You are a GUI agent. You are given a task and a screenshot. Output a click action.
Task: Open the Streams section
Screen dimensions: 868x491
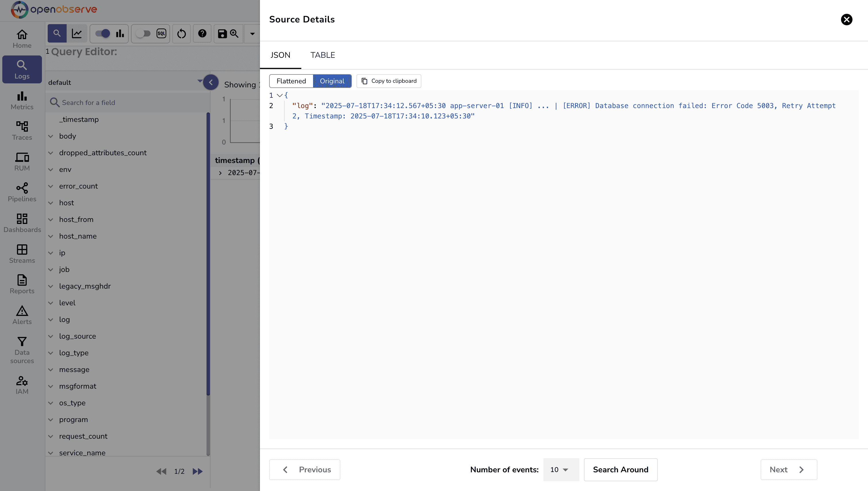click(x=22, y=254)
